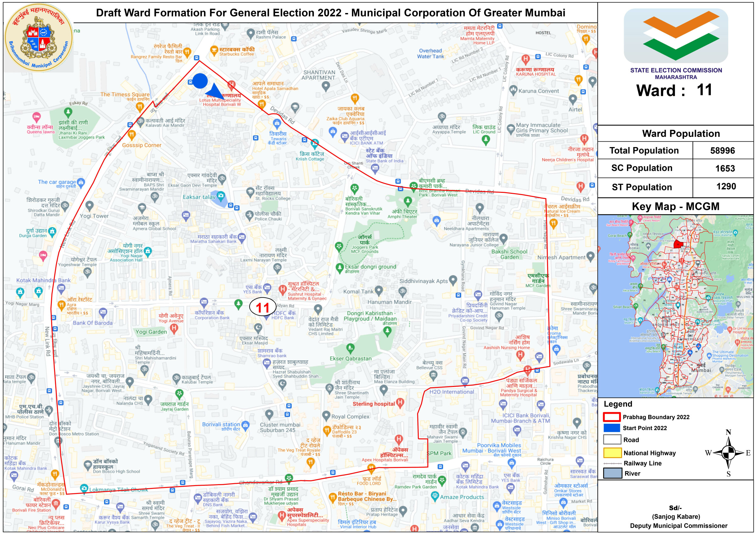This screenshot has height=534, width=756.
Task: Click the Karuna Convent school pin
Action: coord(513,90)
